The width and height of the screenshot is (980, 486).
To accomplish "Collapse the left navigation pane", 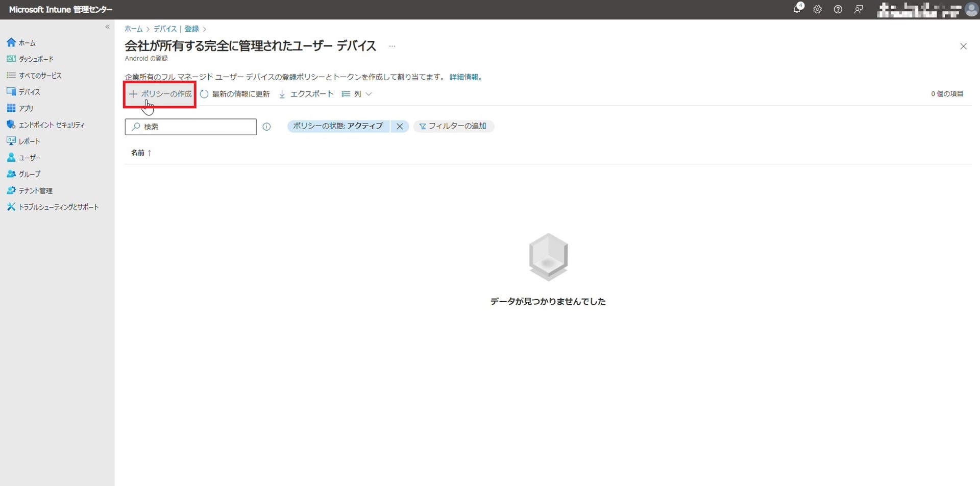I will [108, 27].
